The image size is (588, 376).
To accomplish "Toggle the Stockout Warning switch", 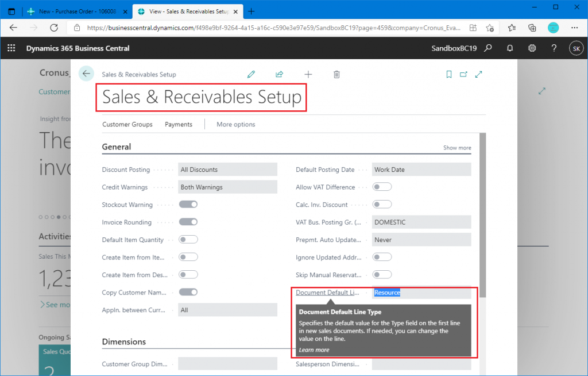I will pyautogui.click(x=188, y=204).
